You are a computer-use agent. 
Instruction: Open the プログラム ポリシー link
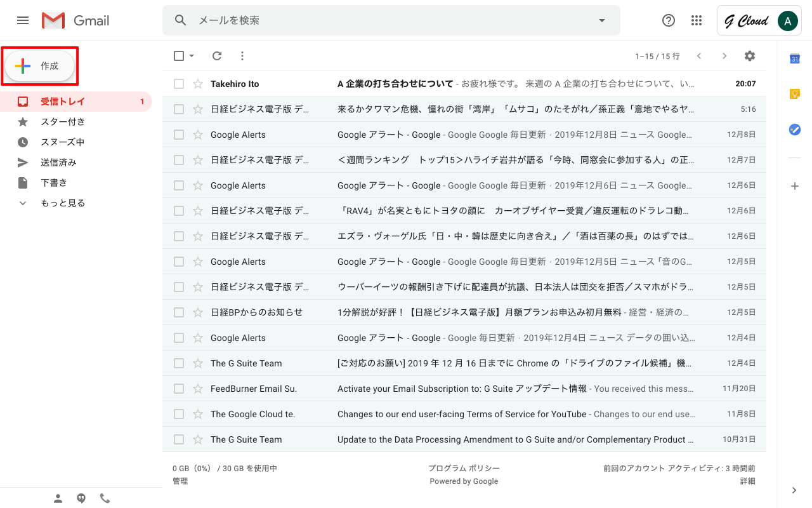pyautogui.click(x=464, y=468)
